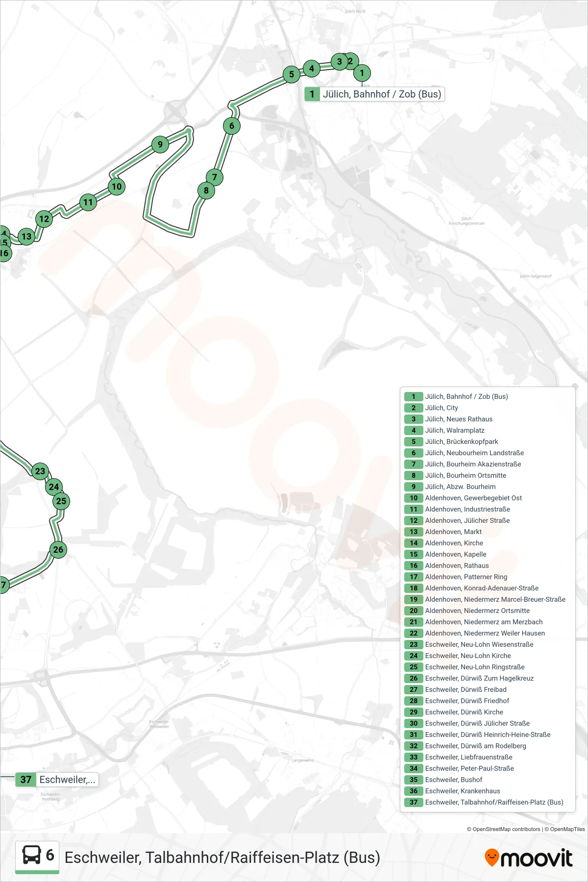Click the OpenStreetMap contributors credit
The width and height of the screenshot is (588, 882).
[x=503, y=829]
